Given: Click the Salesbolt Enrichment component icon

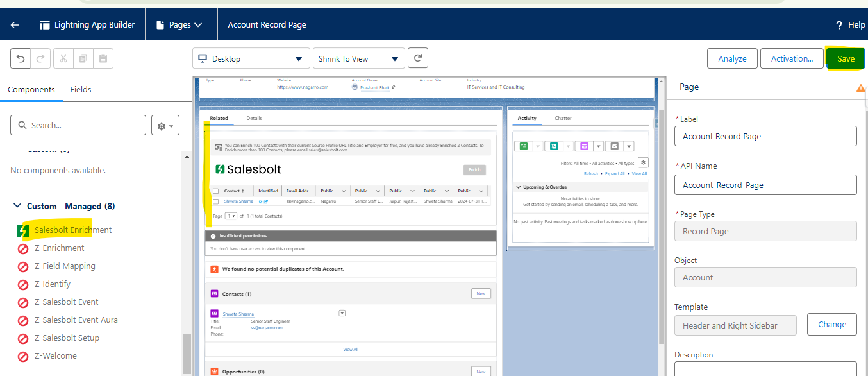Looking at the screenshot, I should 23,230.
